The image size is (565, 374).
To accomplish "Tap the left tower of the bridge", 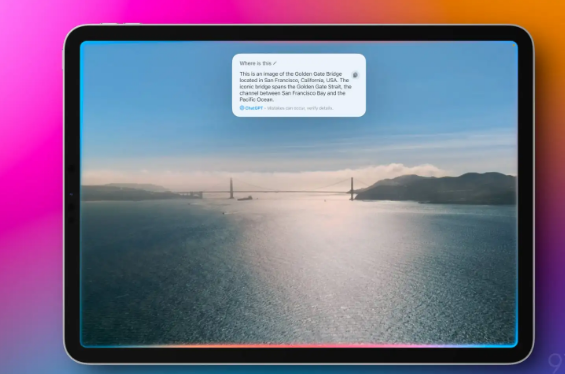I will (231, 188).
